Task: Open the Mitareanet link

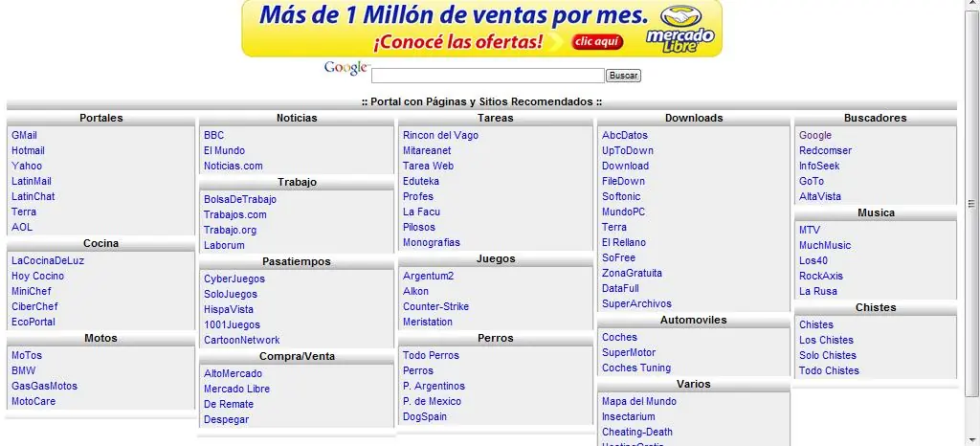Action: pos(427,150)
